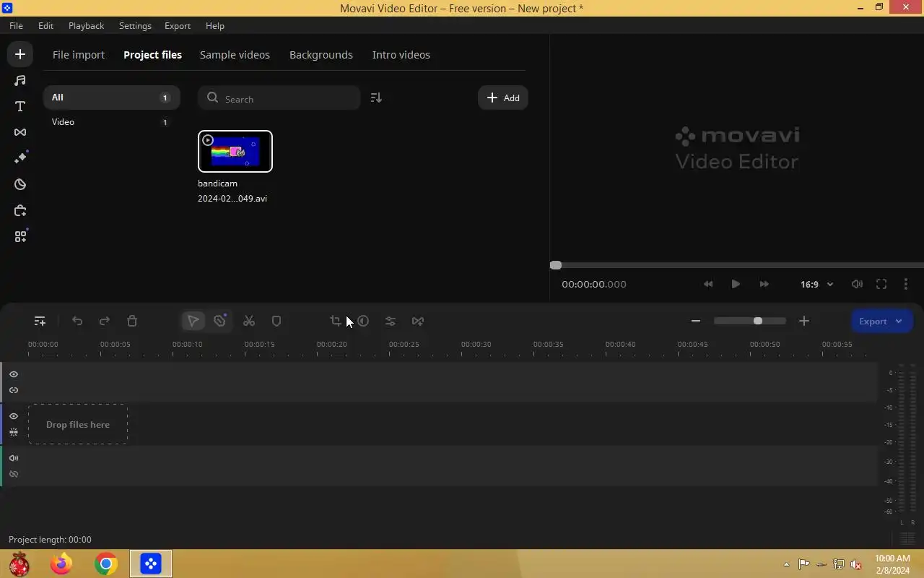Click the sort order icon next to search

click(x=376, y=98)
